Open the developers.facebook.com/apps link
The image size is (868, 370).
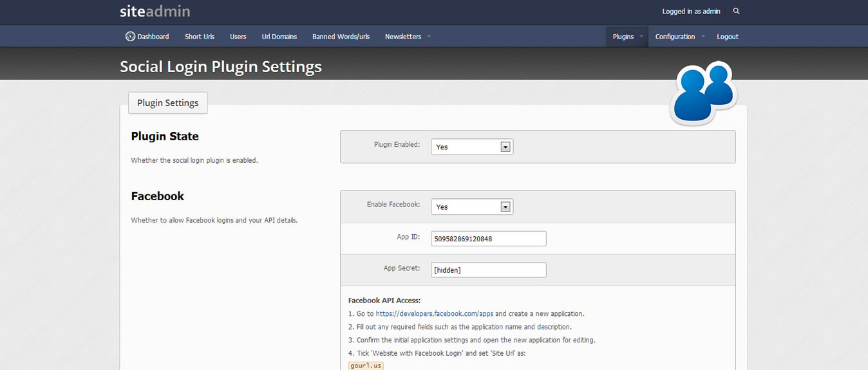[435, 314]
